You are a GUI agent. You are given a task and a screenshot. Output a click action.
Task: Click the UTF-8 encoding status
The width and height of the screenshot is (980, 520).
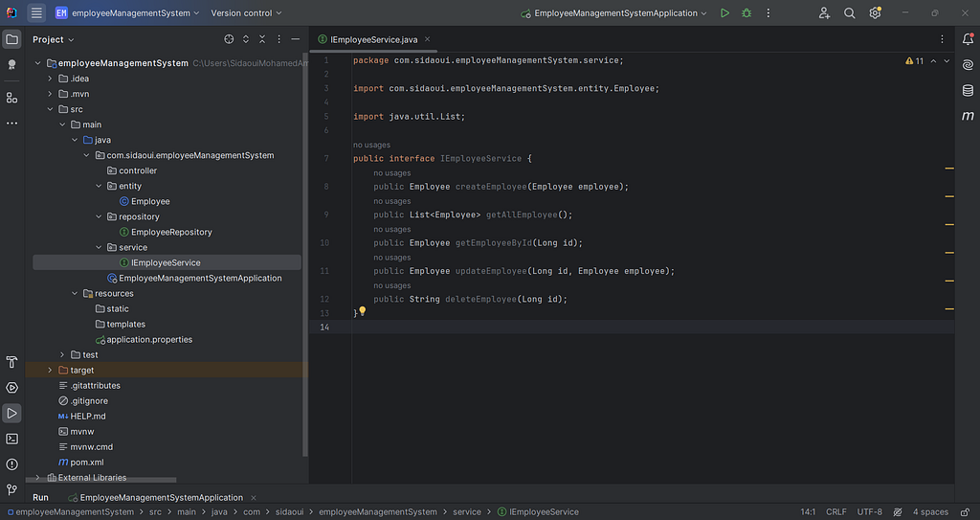click(869, 512)
